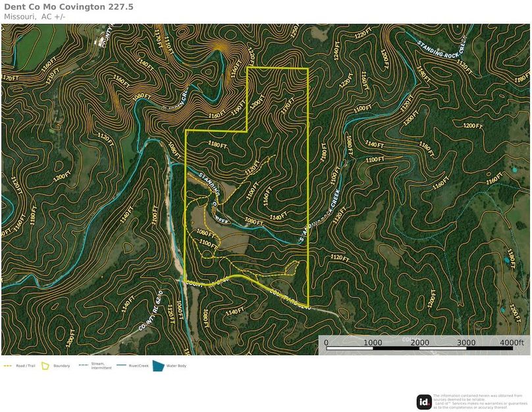
Task: Click the 4000ft label on scale bar
Action: (512, 343)
